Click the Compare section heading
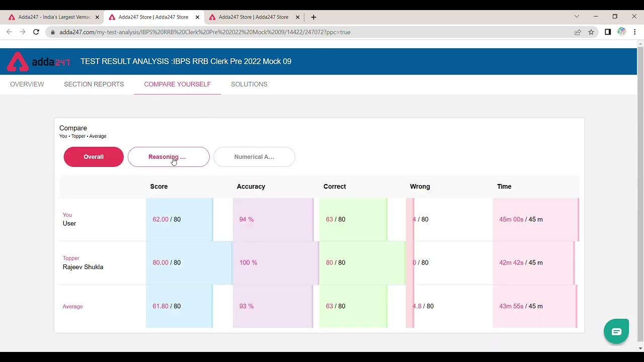Viewport: 644px width, 362px height. [x=73, y=128]
